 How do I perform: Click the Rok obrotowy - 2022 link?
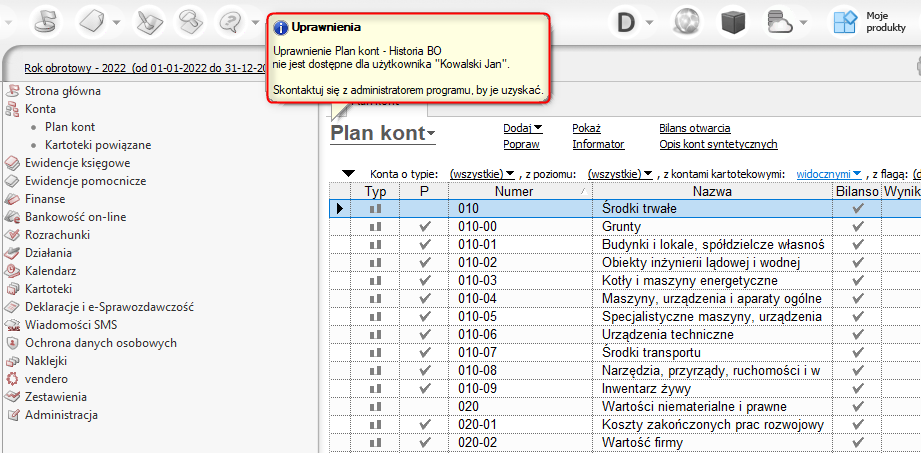tap(146, 68)
